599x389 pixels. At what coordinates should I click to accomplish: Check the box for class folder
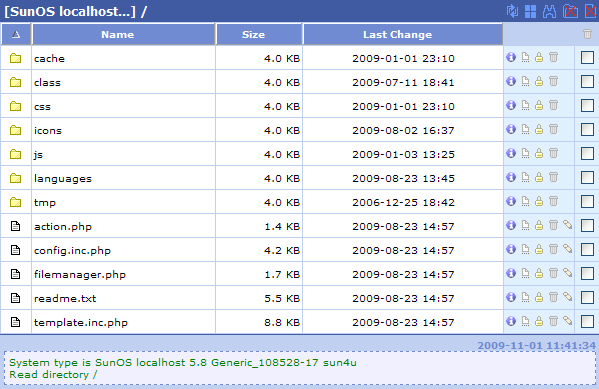coord(587,81)
